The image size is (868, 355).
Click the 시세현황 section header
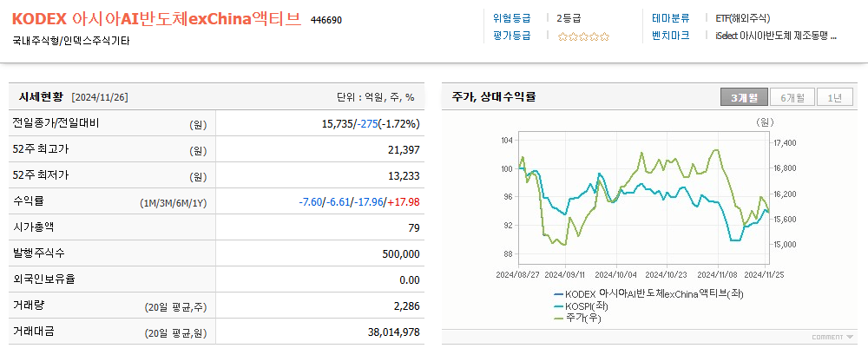coord(43,97)
